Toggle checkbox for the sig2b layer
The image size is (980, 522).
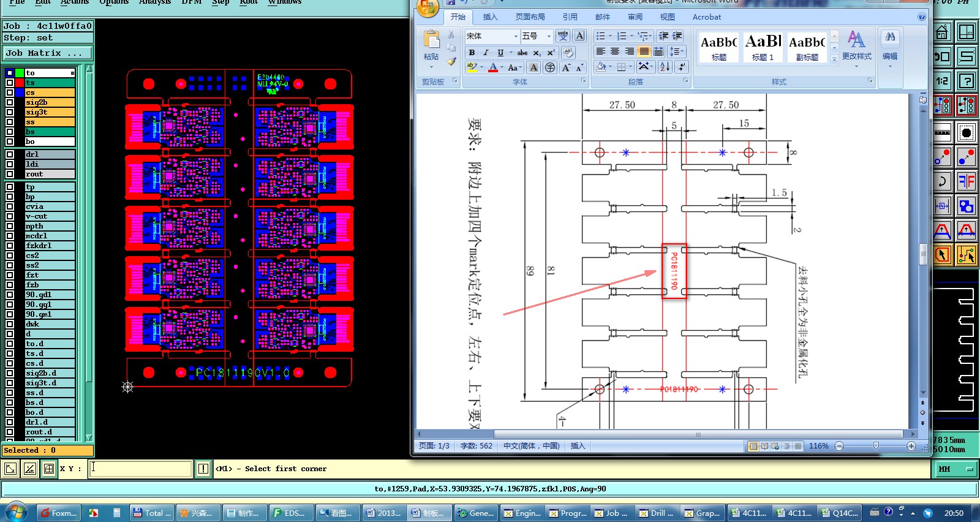pos(10,102)
